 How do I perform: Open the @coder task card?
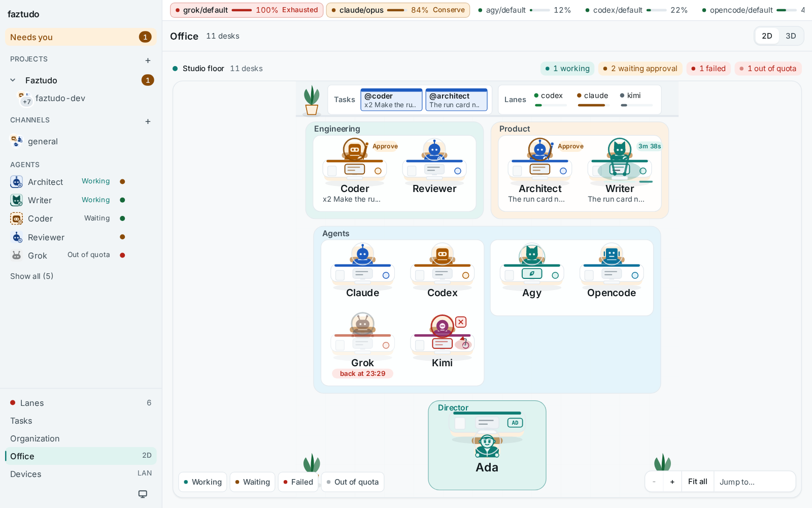(391, 100)
